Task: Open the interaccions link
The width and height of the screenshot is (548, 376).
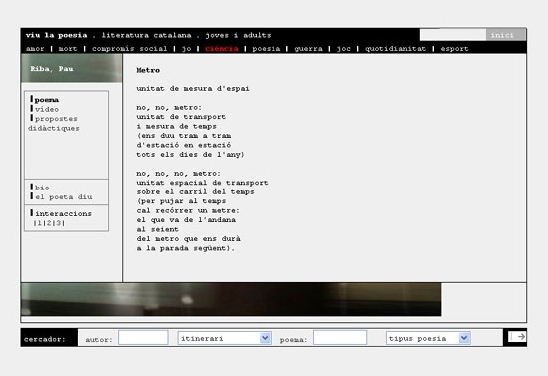Action: pos(63,213)
